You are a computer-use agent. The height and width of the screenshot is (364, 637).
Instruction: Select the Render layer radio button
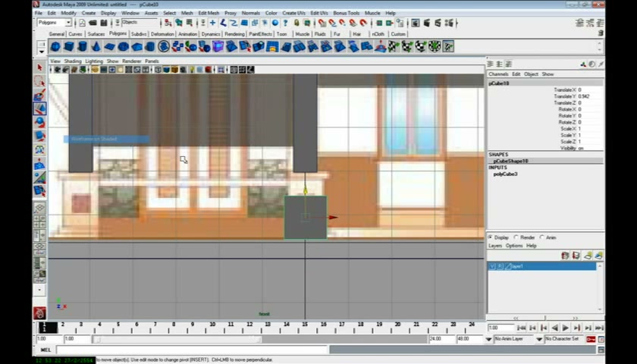click(x=516, y=237)
